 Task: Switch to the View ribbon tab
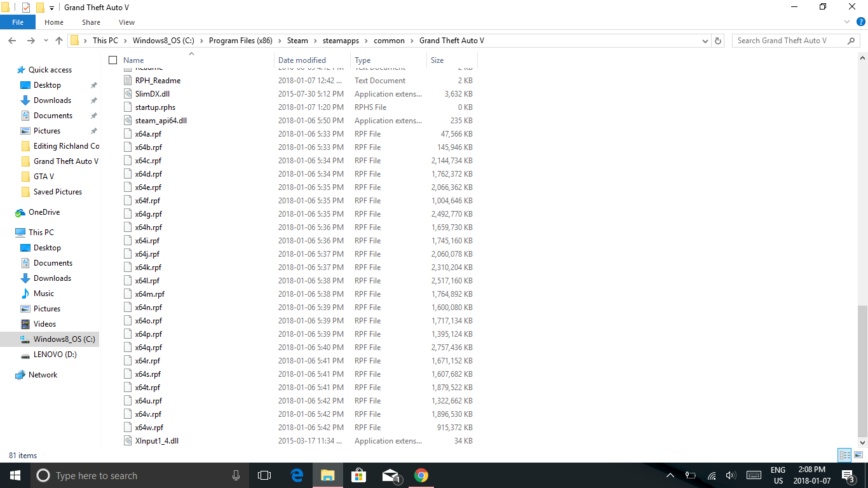(x=126, y=22)
